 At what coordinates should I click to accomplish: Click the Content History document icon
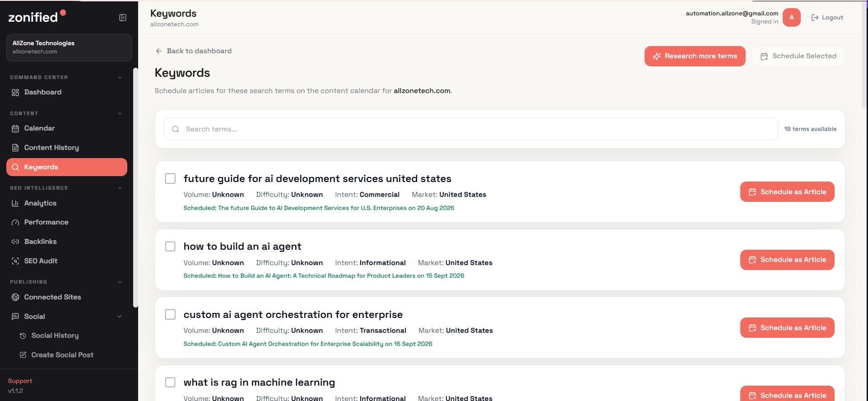tap(15, 148)
